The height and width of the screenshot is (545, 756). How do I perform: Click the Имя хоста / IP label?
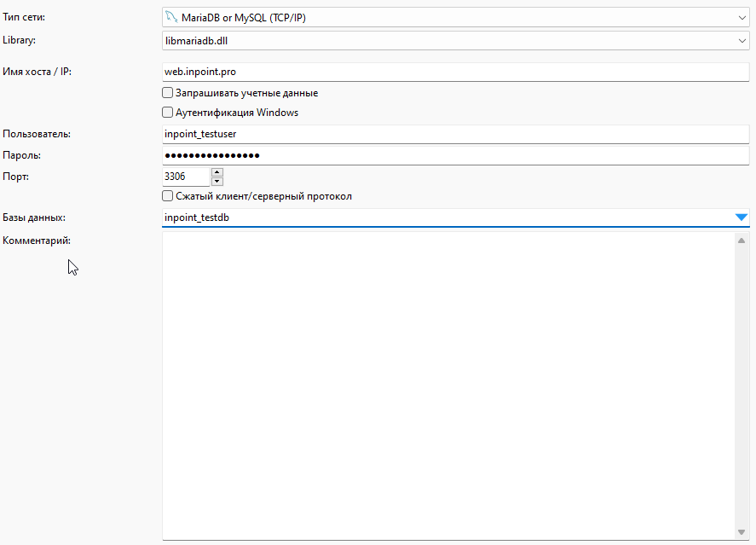38,72
